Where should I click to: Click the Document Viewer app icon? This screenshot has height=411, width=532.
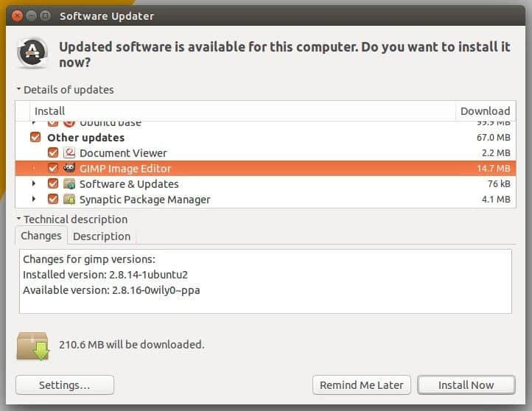pyautogui.click(x=70, y=153)
